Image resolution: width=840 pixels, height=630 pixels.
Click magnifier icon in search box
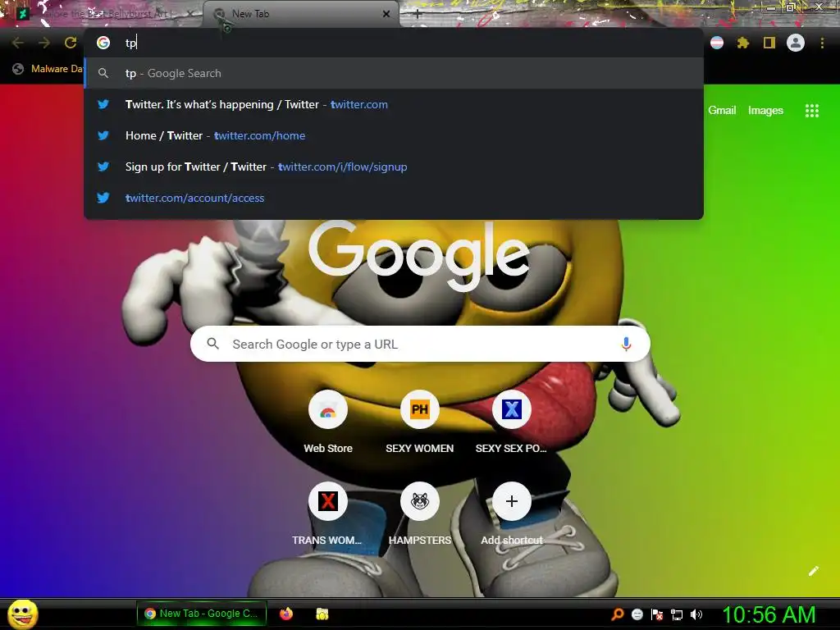coord(212,344)
